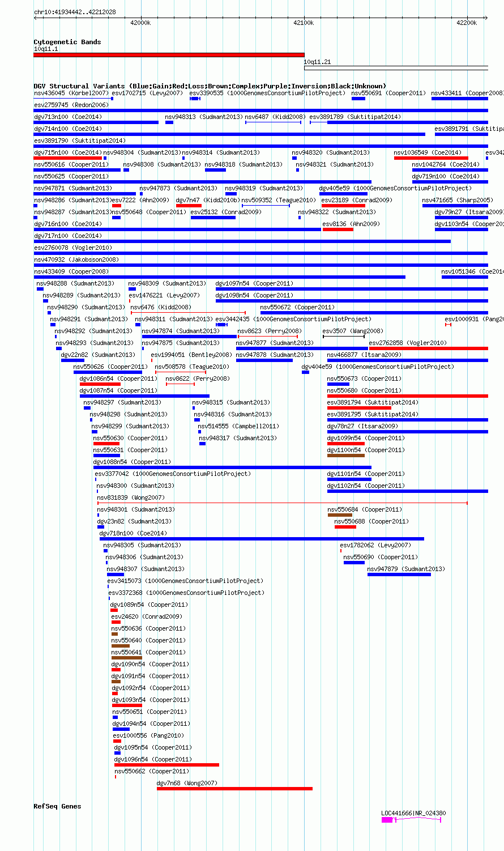The width and height of the screenshot is (504, 851).
Task: Open variant dgv713n100 (Coe2014) label
Action: coord(68,117)
